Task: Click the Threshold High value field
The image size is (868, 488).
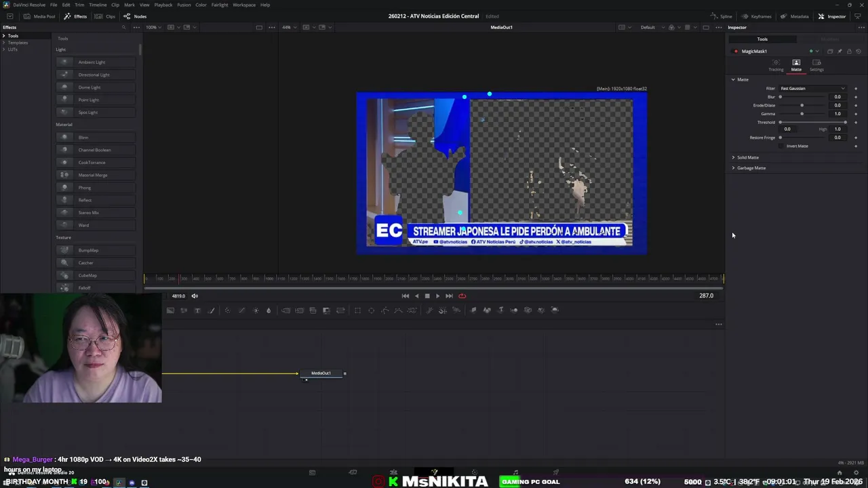Action: (x=837, y=129)
